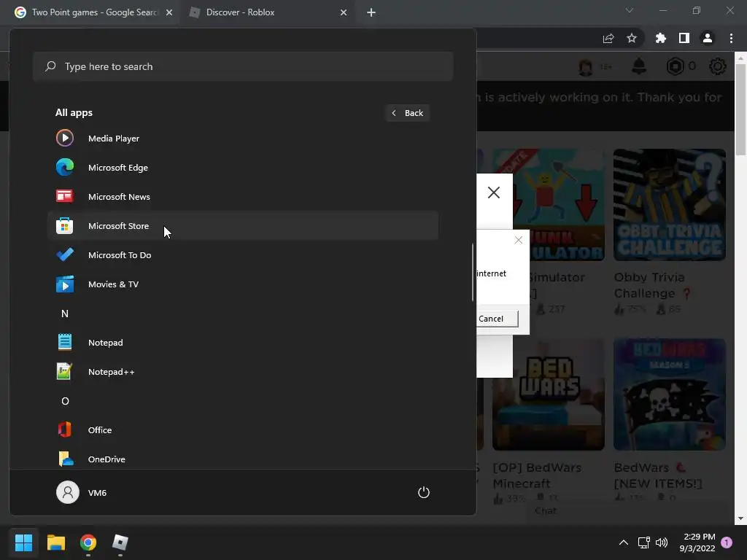Open Notepad from the list

[242, 343]
